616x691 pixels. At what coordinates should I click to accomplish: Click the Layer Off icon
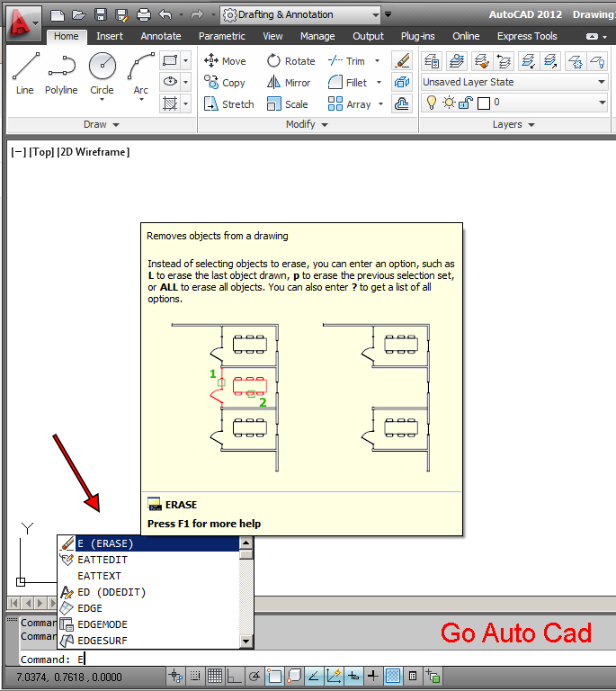(x=597, y=61)
